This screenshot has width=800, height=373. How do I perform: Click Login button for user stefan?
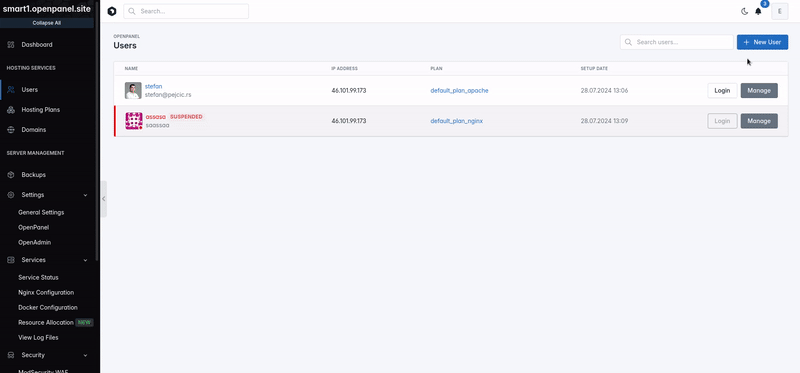[722, 90]
